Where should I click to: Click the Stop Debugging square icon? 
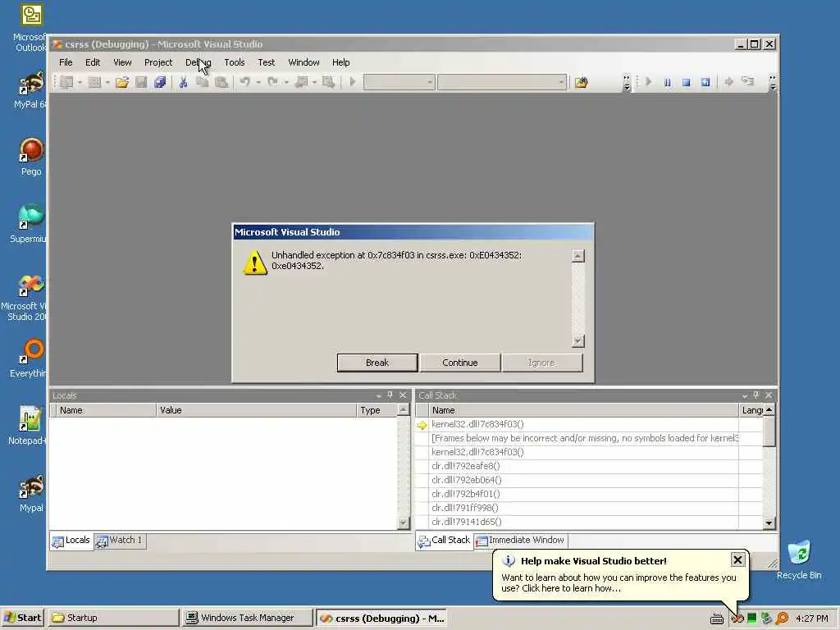pyautogui.click(x=687, y=82)
